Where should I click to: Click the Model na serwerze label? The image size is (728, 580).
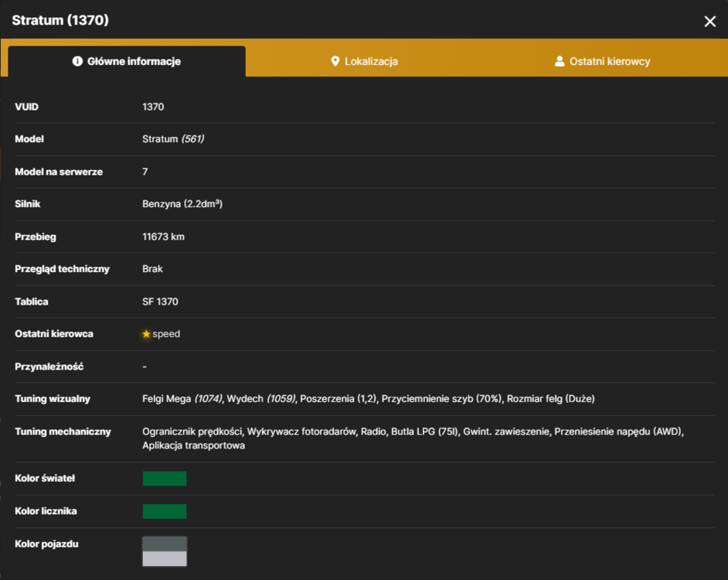click(59, 172)
